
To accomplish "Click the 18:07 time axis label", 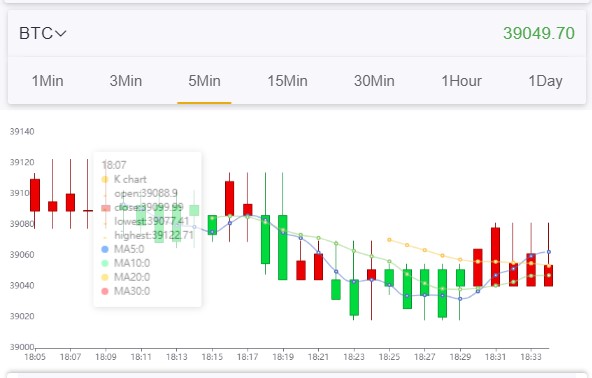I will coord(70,357).
